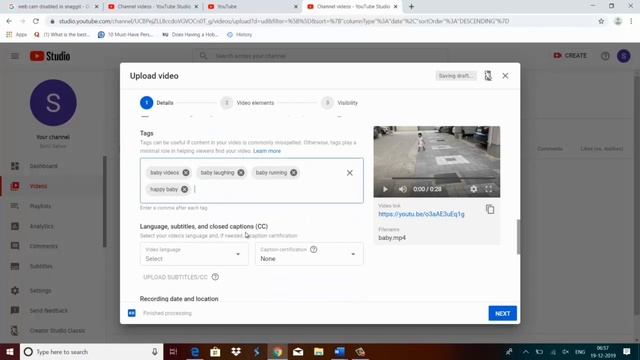640x360 pixels.
Task: Go to step 2 Video elements
Action: 247,103
